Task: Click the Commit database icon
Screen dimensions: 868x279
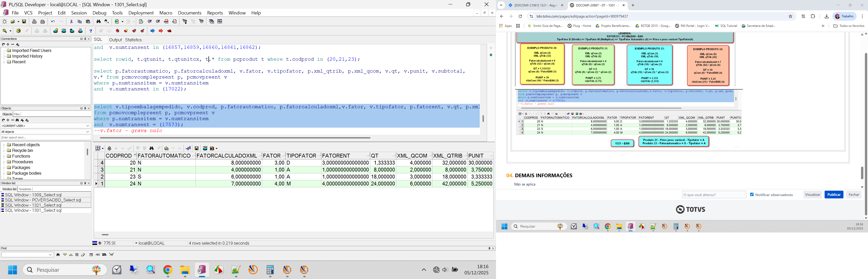Action: (37, 31)
